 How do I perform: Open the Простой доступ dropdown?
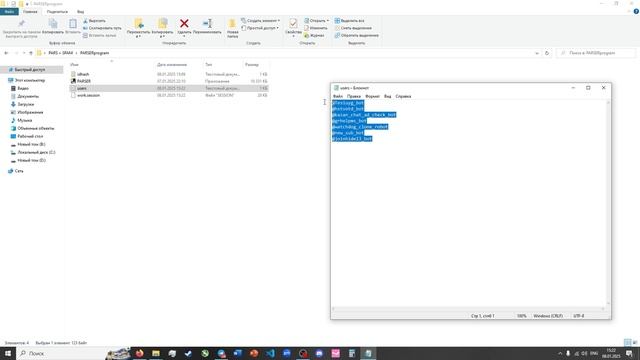260,28
